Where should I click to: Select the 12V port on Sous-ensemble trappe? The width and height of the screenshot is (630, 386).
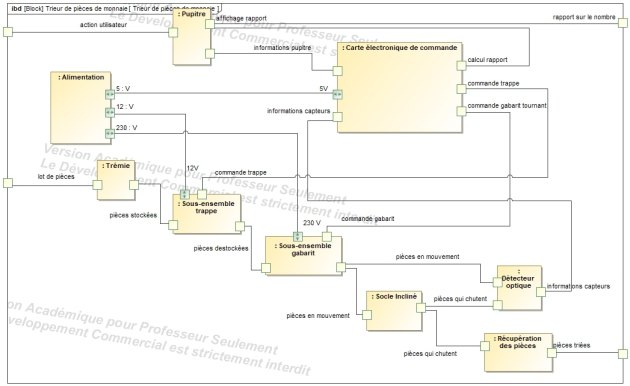[x=185, y=195]
